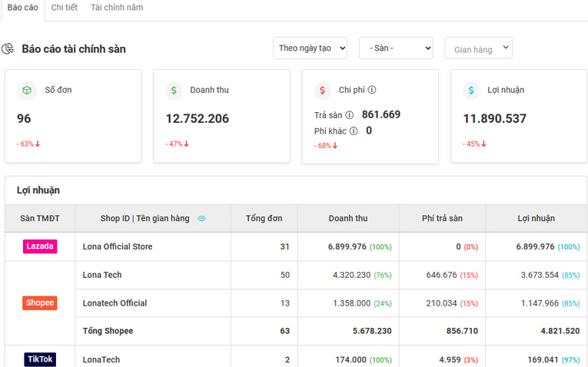The width and height of the screenshot is (588, 367).
Task: Select the Lona Tech shop name
Action: point(102,275)
